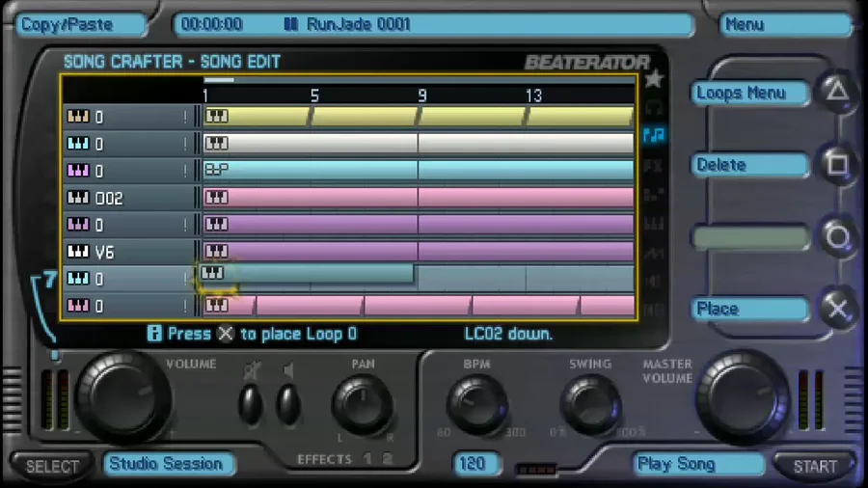The width and height of the screenshot is (868, 488).
Task: Click the highlighted loop cursor on track seven
Action: click(212, 273)
